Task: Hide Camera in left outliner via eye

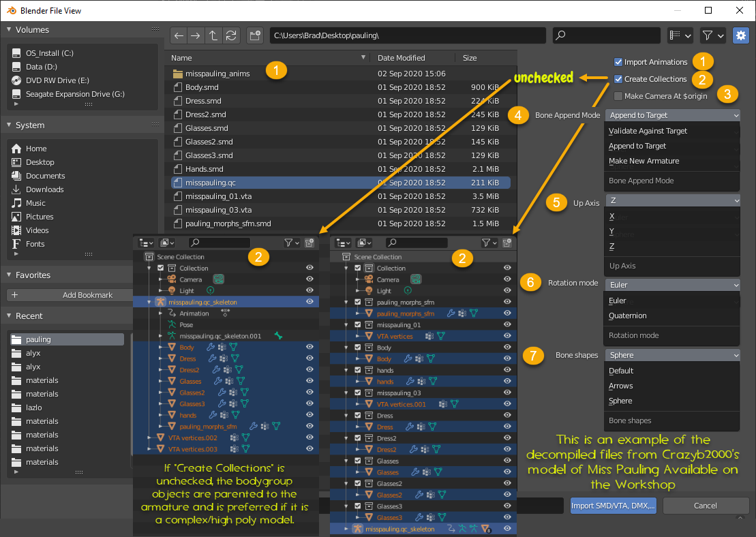Action: click(309, 279)
